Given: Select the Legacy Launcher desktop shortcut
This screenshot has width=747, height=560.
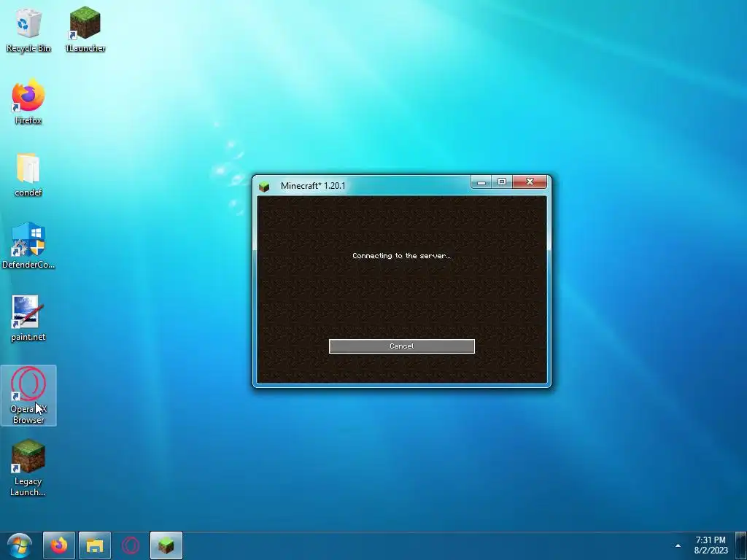Looking at the screenshot, I should coord(28,467).
